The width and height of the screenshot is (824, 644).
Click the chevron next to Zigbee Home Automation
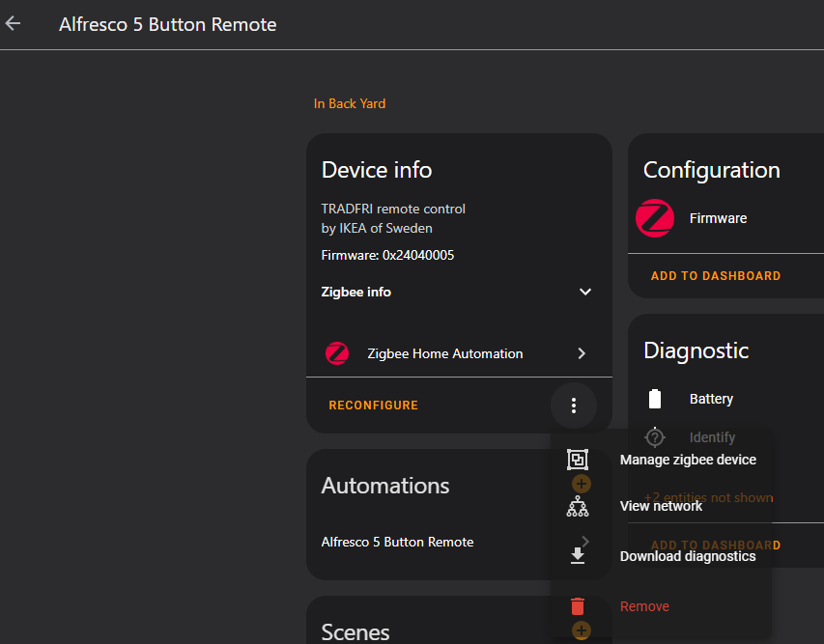[x=582, y=353]
